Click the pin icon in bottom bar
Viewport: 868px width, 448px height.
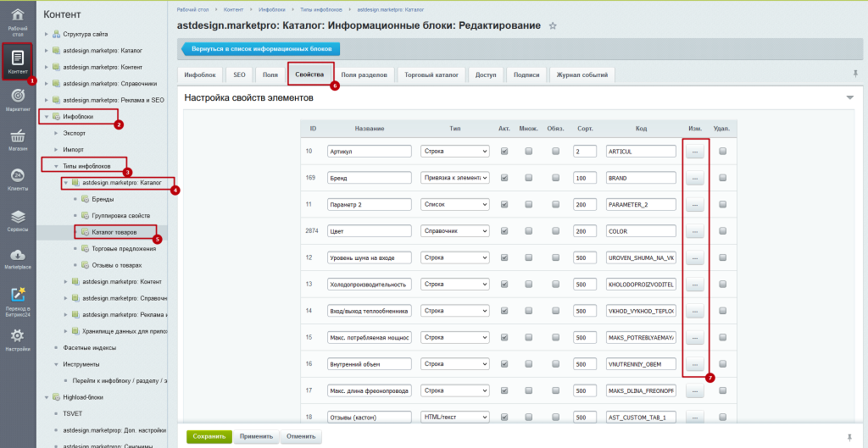tap(850, 436)
